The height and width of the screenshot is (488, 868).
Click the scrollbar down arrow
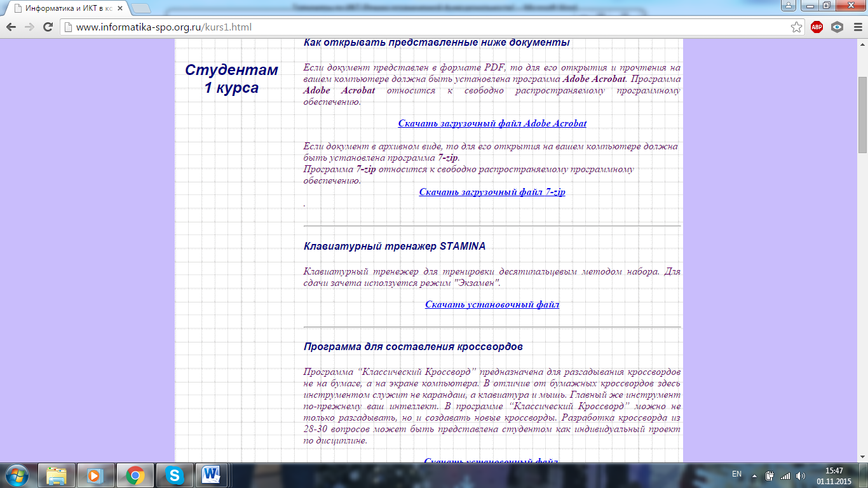pyautogui.click(x=862, y=457)
